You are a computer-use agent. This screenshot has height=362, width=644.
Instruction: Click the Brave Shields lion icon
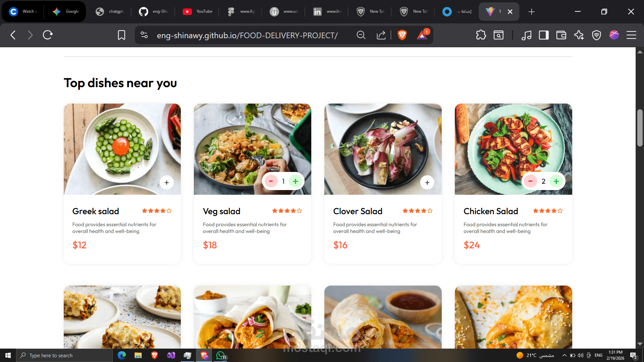[402, 35]
